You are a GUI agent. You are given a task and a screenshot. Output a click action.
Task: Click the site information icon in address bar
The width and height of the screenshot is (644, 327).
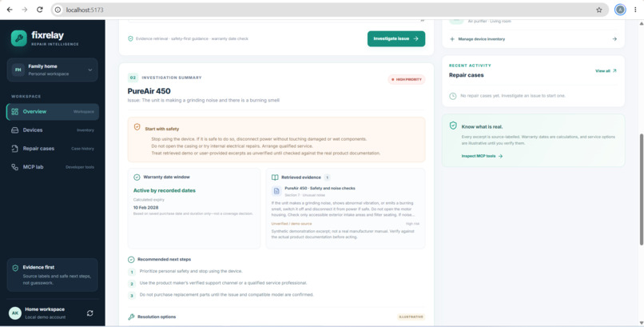click(58, 10)
